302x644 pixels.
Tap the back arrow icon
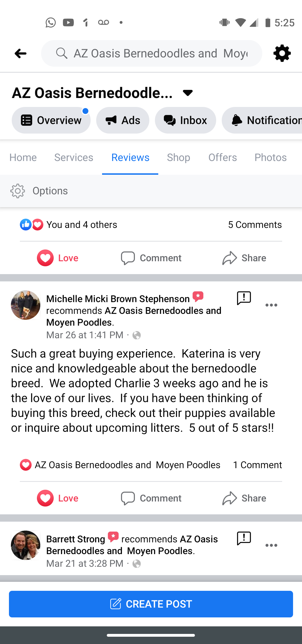20,53
